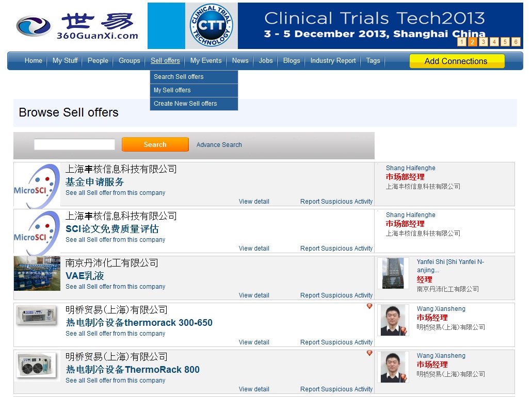
Task: Go to the Home menu item
Action: 33,61
